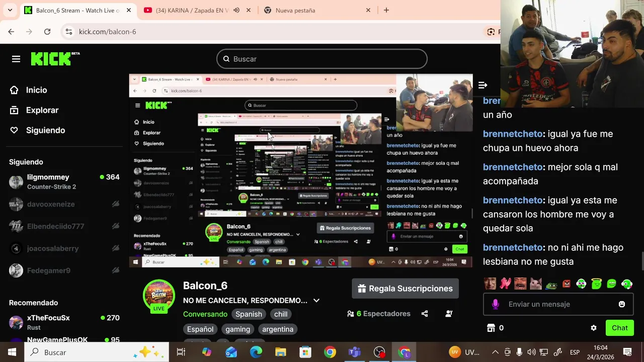Click the Balcon_6 channel avatar
The height and width of the screenshot is (362, 644).
pyautogui.click(x=159, y=296)
